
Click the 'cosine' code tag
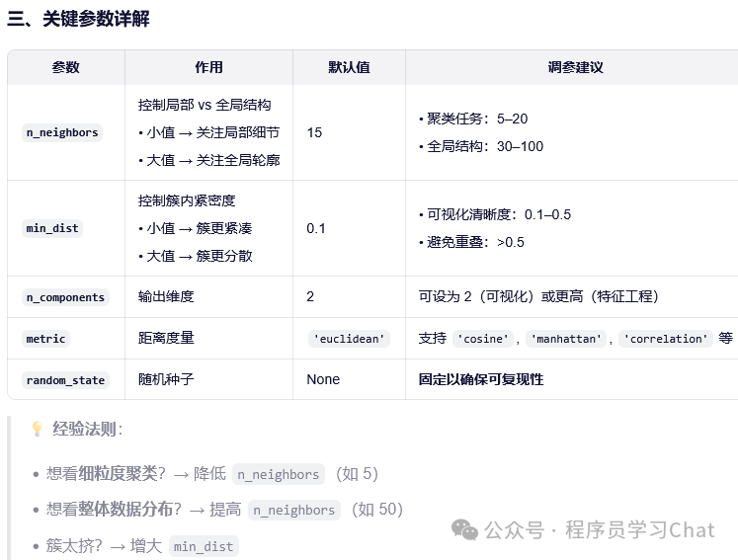coord(483,339)
